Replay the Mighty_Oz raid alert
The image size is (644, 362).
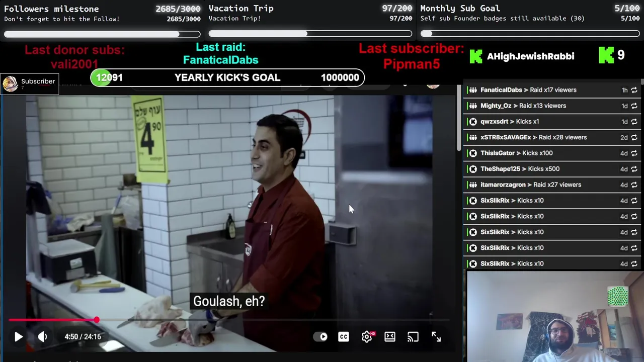click(634, 106)
